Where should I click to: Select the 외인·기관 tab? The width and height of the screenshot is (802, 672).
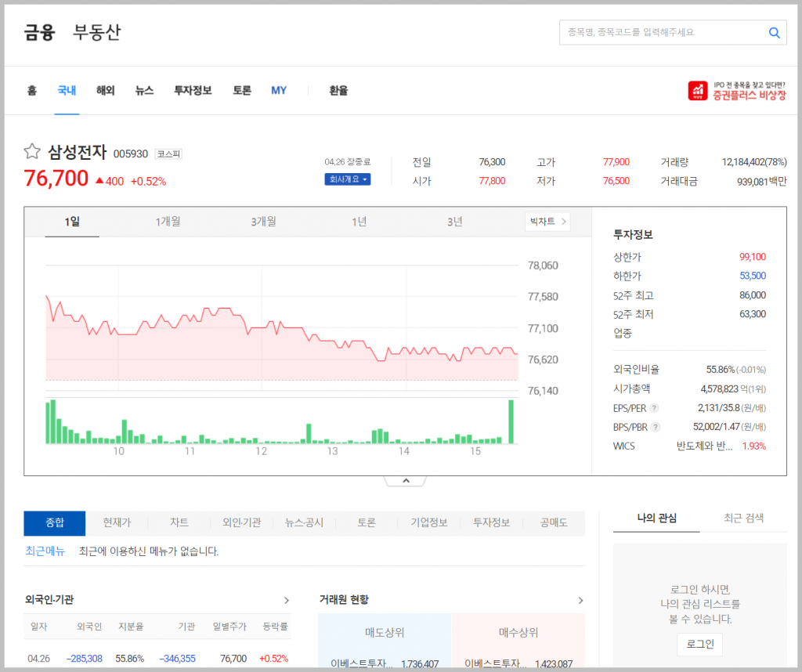click(241, 522)
